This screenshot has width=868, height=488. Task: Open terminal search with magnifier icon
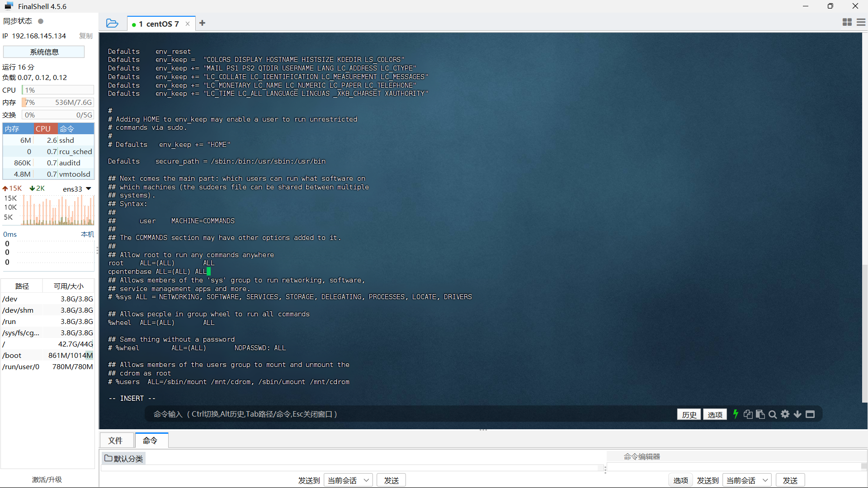[x=773, y=414]
